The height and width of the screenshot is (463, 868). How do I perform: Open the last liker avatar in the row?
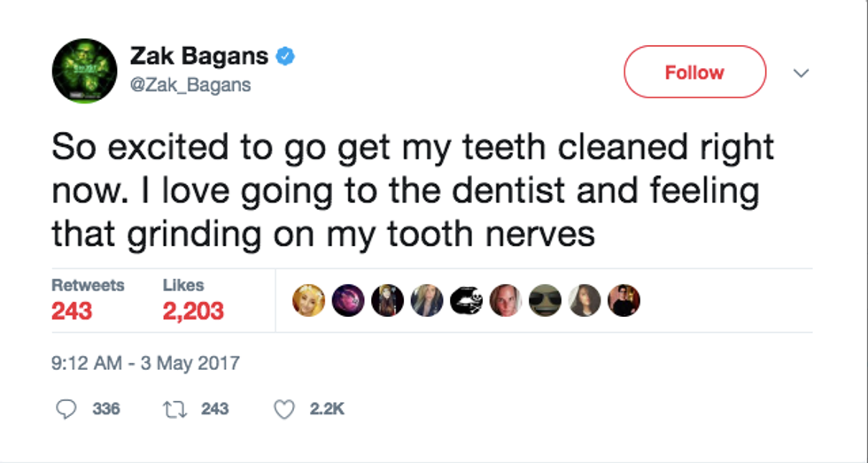click(624, 301)
